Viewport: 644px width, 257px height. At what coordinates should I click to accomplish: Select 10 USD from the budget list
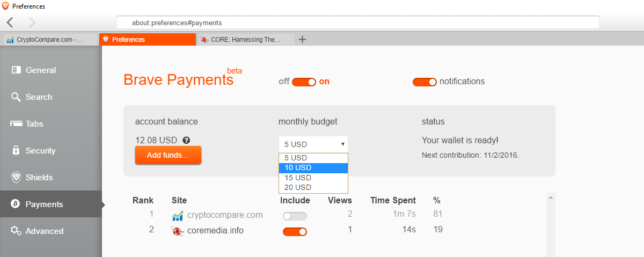[313, 167]
